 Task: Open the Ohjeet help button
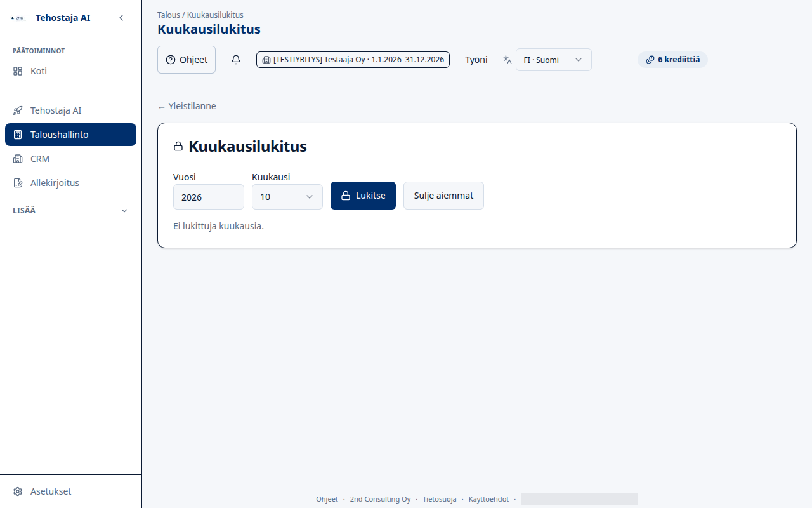point(187,60)
